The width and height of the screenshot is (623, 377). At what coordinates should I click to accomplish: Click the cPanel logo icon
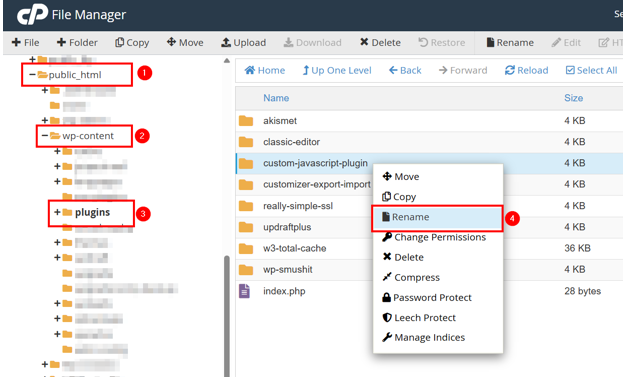[x=32, y=15]
